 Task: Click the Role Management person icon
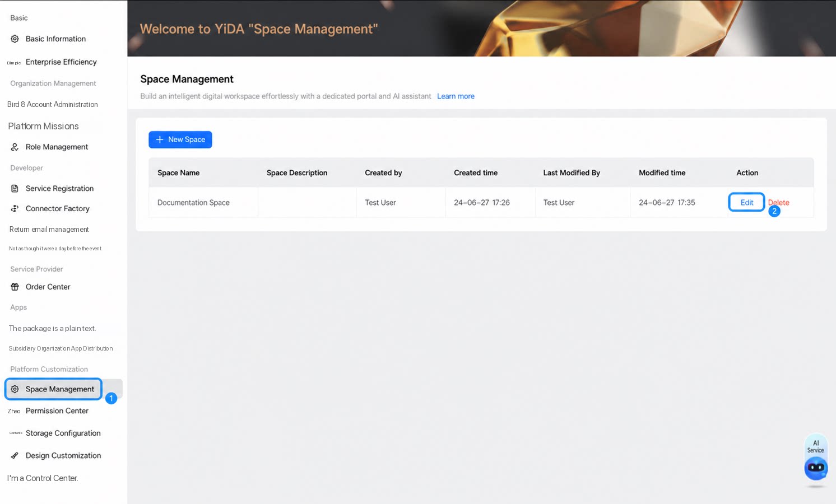point(15,147)
